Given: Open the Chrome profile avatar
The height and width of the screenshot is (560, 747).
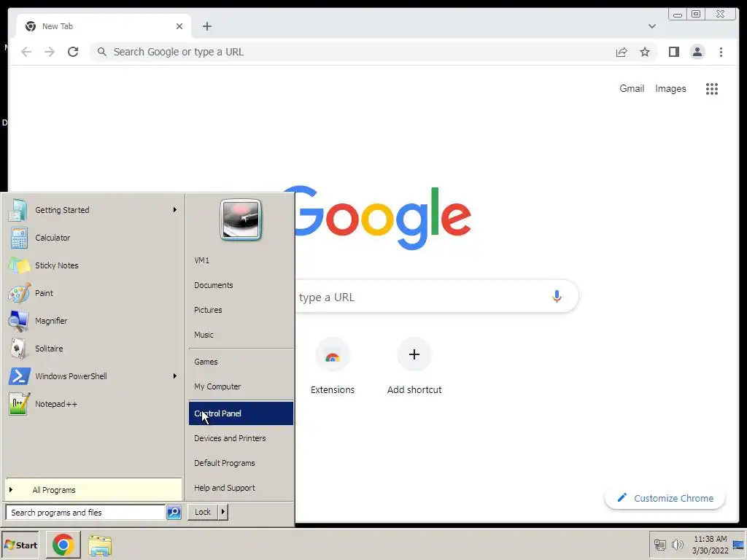Looking at the screenshot, I should tap(697, 52).
